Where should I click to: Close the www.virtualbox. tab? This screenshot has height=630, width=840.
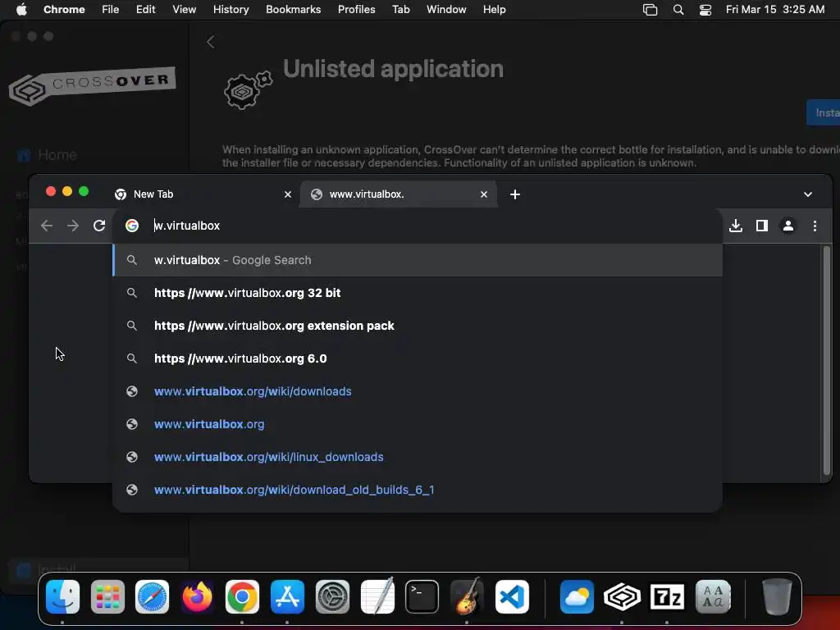pyautogui.click(x=484, y=194)
